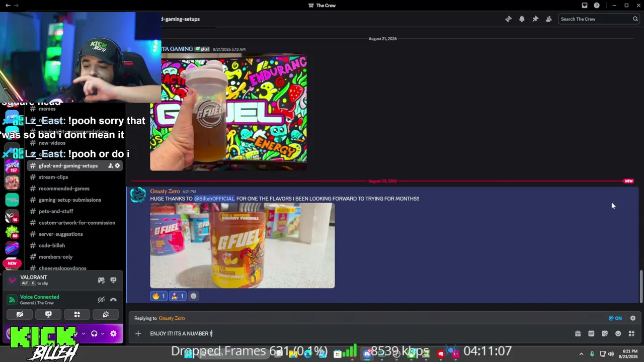644x362 pixels.
Task: Open the emoji picker in message bar
Action: [x=618, y=333]
